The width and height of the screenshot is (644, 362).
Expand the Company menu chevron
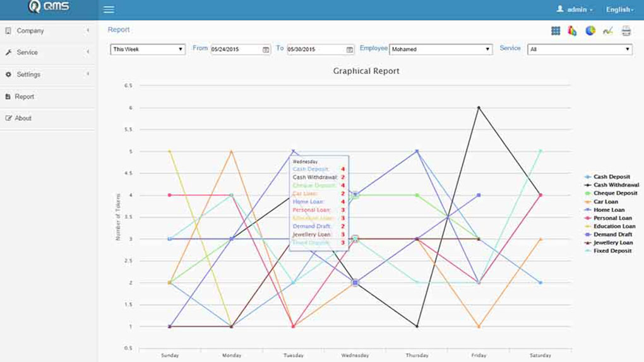pos(88,30)
